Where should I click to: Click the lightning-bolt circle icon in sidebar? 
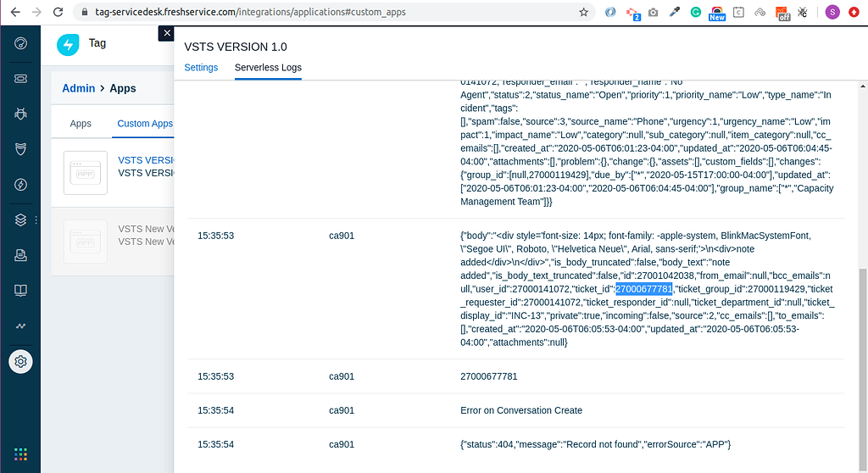pos(20,185)
